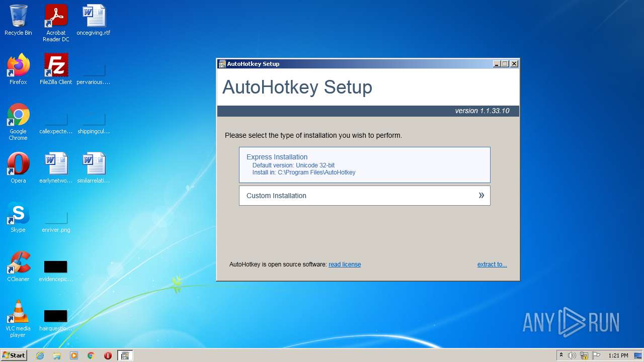Open FileZilla Client shortcut

tap(56, 69)
